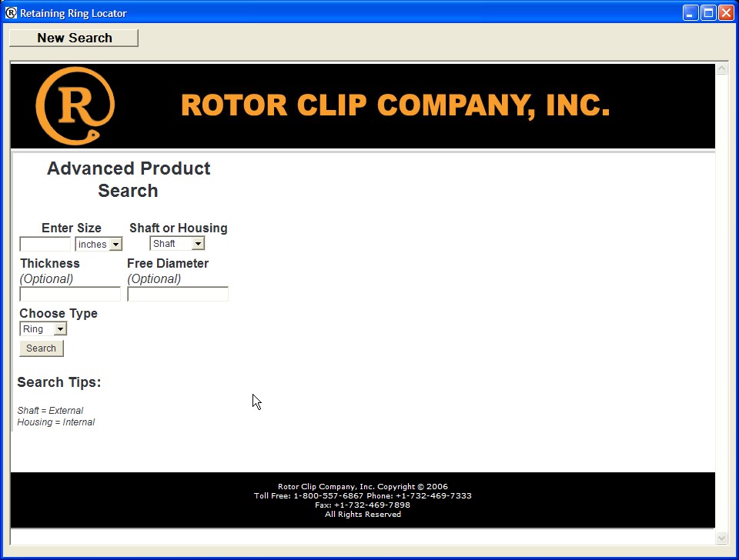Click the scrollbar down arrow
The height and width of the screenshot is (560, 739).
[721, 538]
